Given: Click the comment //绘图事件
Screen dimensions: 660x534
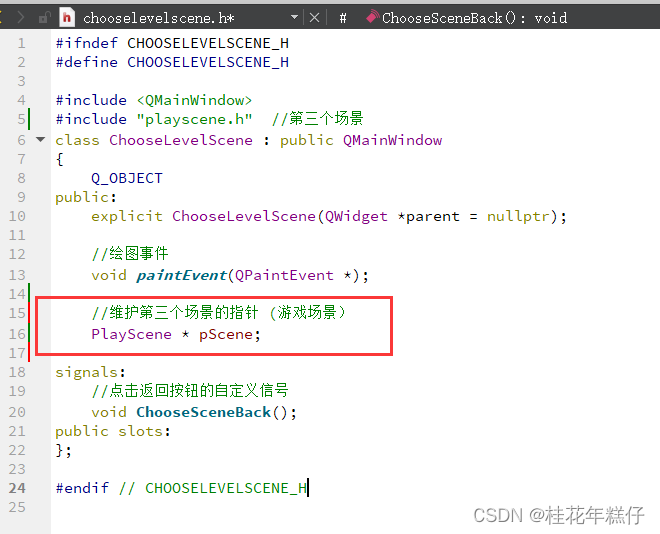Looking at the screenshot, I should (130, 254).
